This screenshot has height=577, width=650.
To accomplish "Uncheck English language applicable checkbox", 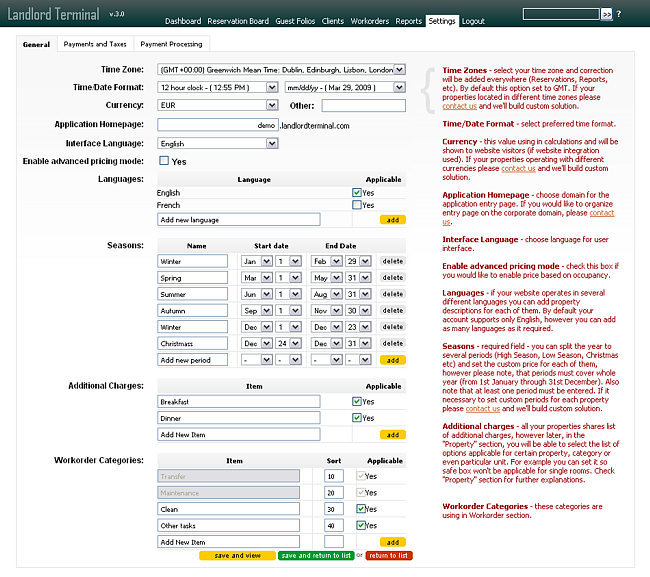I will pyautogui.click(x=357, y=192).
